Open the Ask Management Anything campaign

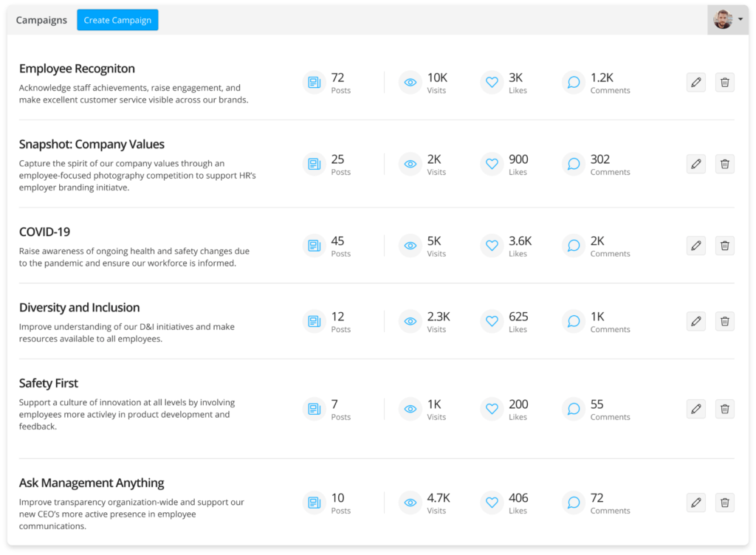91,483
